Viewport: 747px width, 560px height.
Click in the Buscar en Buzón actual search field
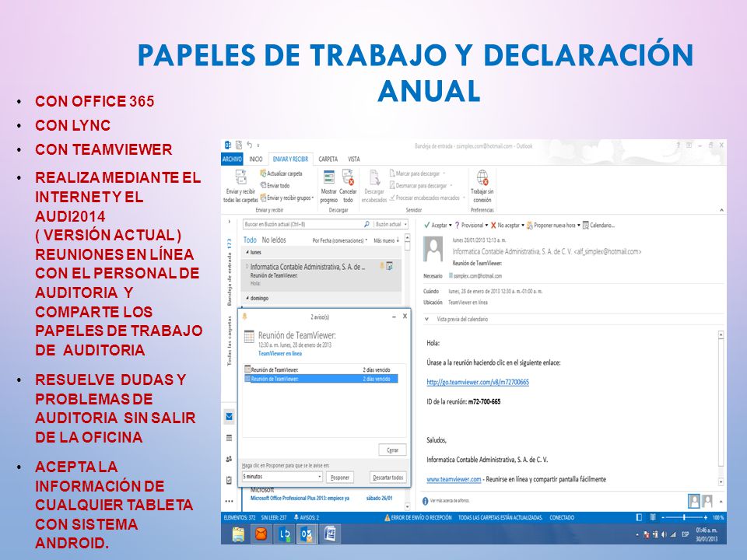point(303,224)
